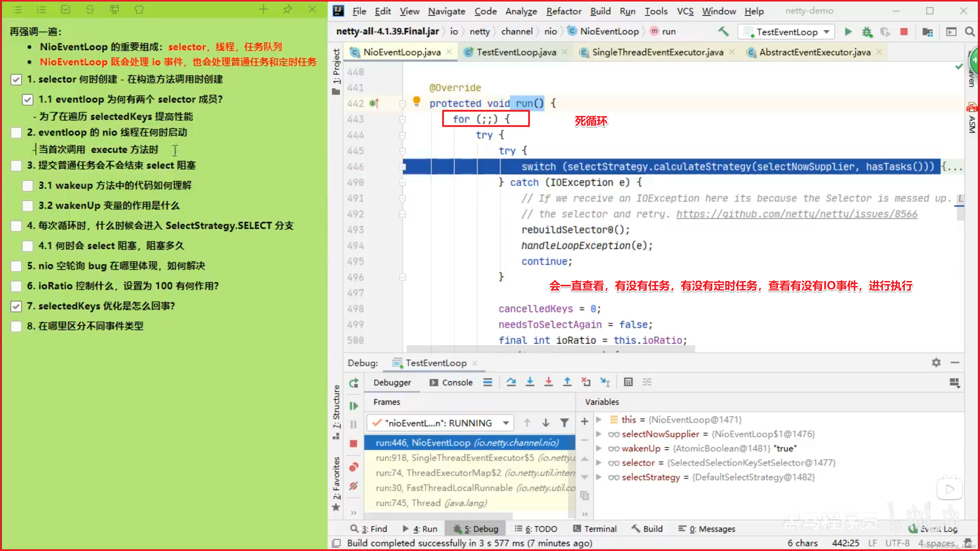Open the VCS menu

[685, 11]
